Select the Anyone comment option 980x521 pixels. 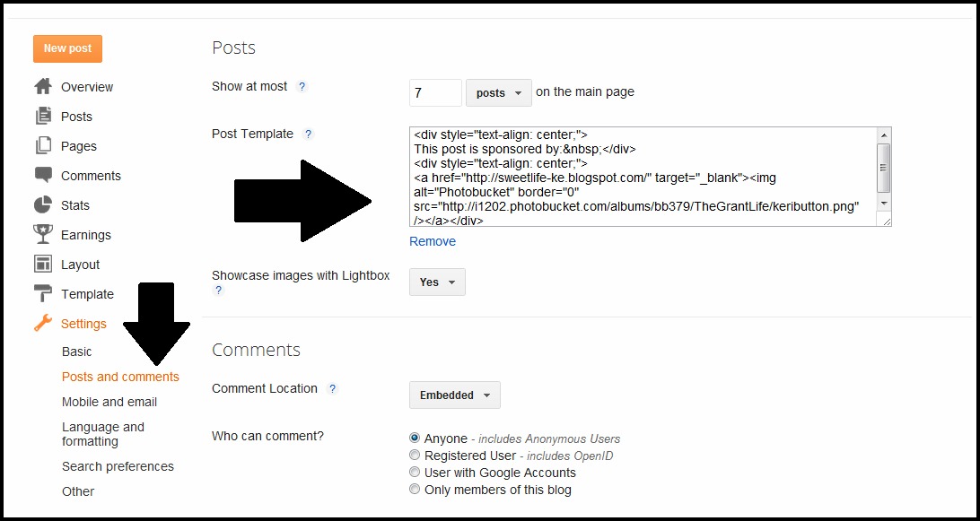[415, 439]
